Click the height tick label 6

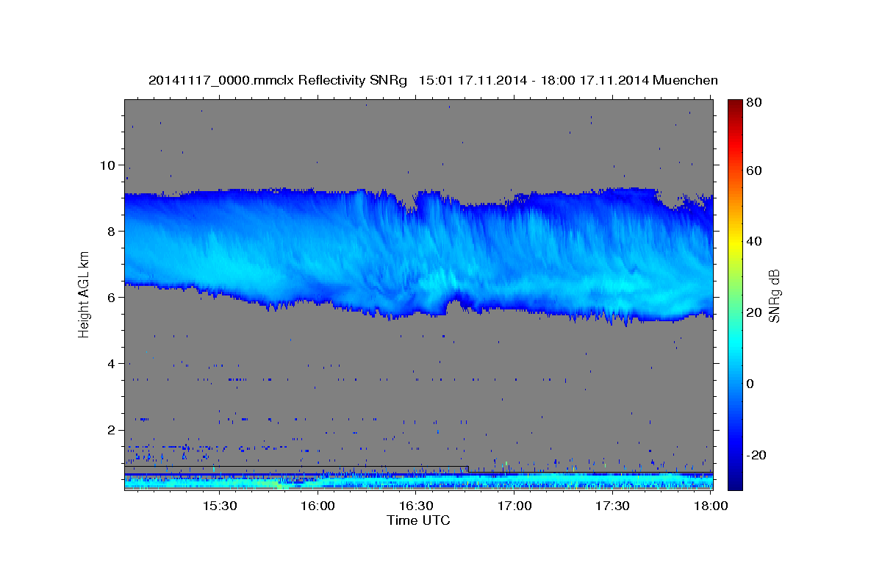[111, 297]
